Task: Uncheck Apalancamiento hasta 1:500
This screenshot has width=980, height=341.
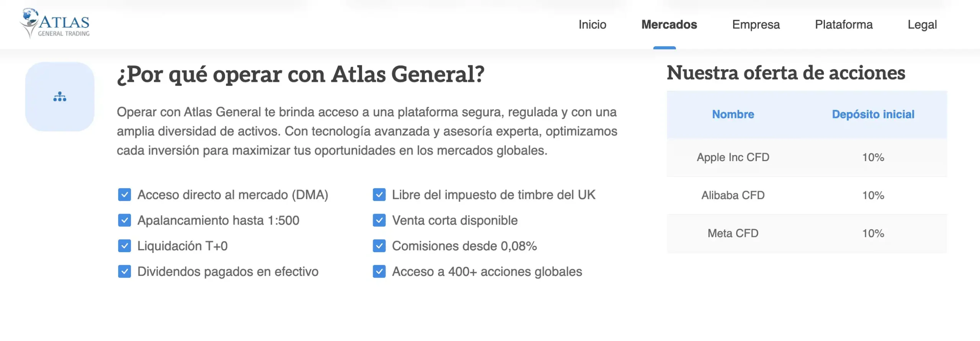Action: pos(124,220)
